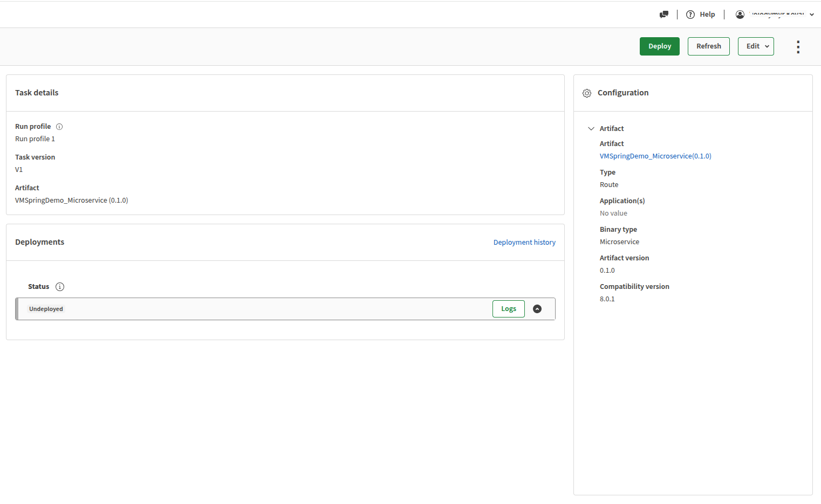Expand the user account dropdown chevron

[x=812, y=15]
